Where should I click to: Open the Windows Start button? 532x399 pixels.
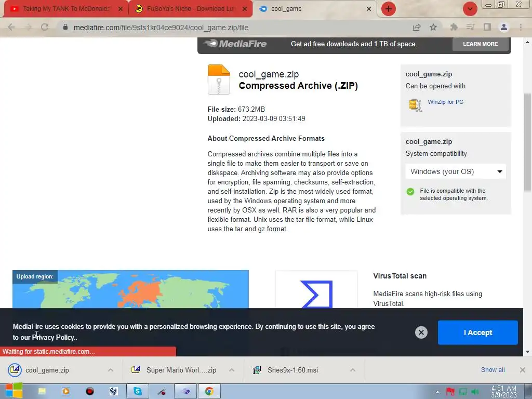click(14, 391)
